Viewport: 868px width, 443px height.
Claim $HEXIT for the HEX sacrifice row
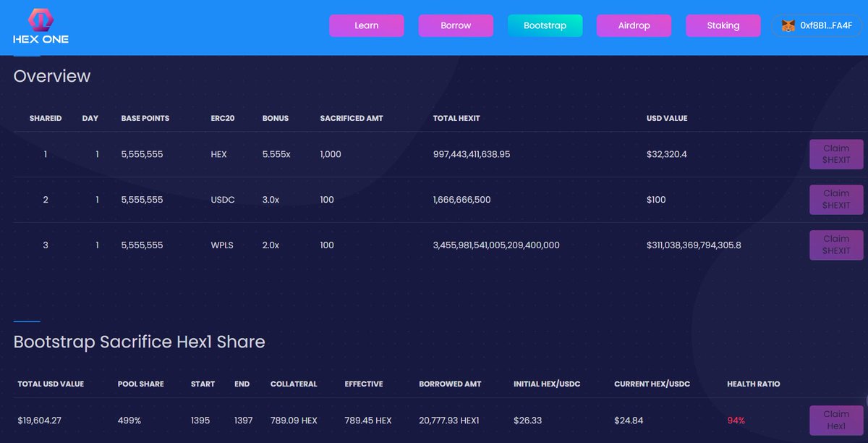836,154
